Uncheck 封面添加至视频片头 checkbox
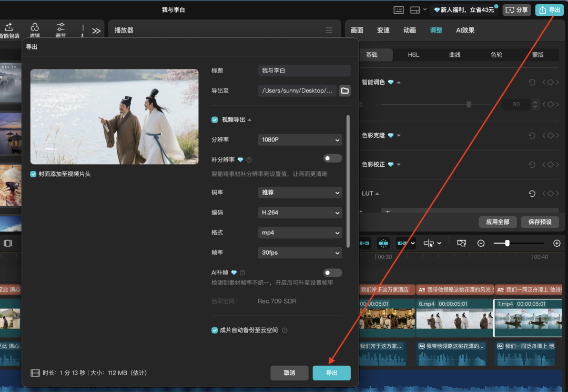Viewport: 568px width, 392px height. tap(34, 174)
